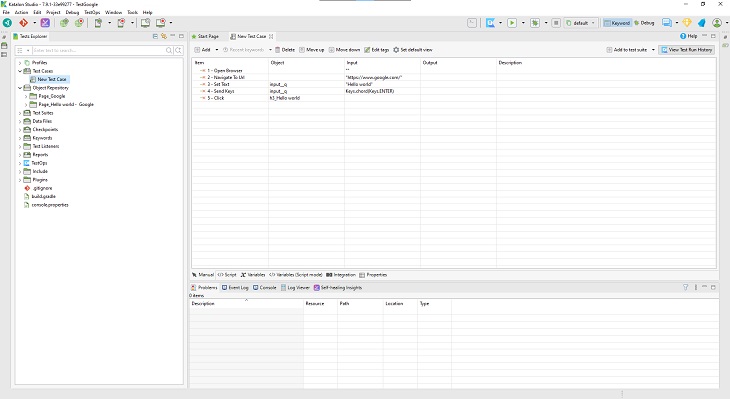
Task: Start debug run with bug icon
Action: click(x=535, y=23)
